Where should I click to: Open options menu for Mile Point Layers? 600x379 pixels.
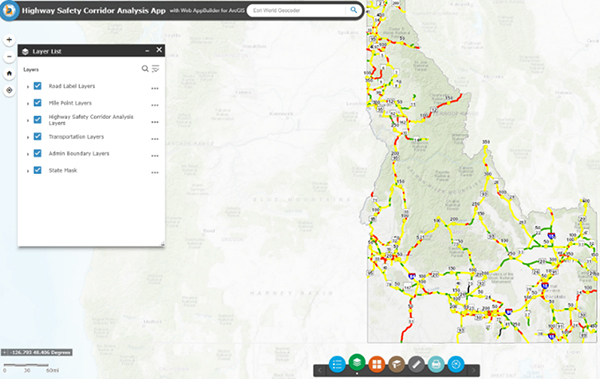pos(155,105)
